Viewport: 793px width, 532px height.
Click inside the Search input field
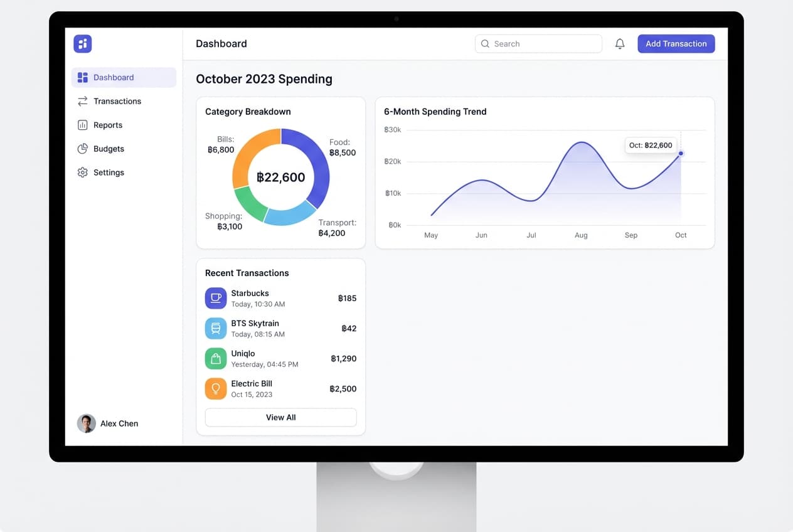coord(540,43)
